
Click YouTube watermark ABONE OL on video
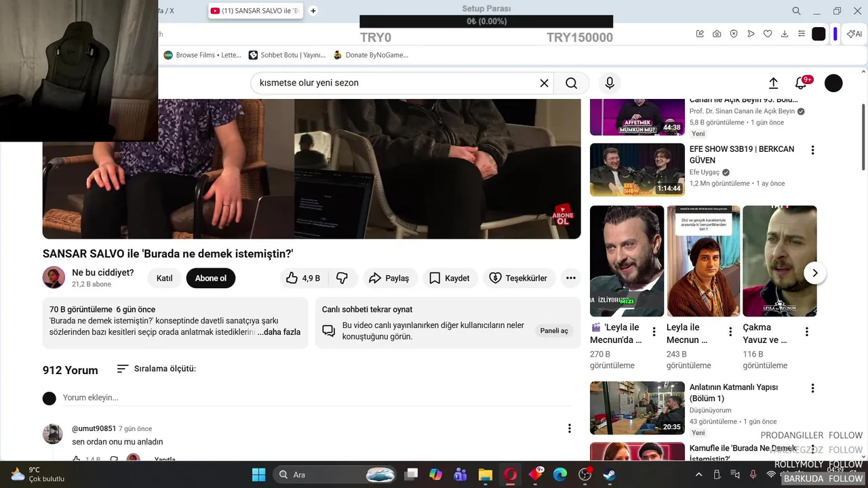pyautogui.click(x=563, y=215)
